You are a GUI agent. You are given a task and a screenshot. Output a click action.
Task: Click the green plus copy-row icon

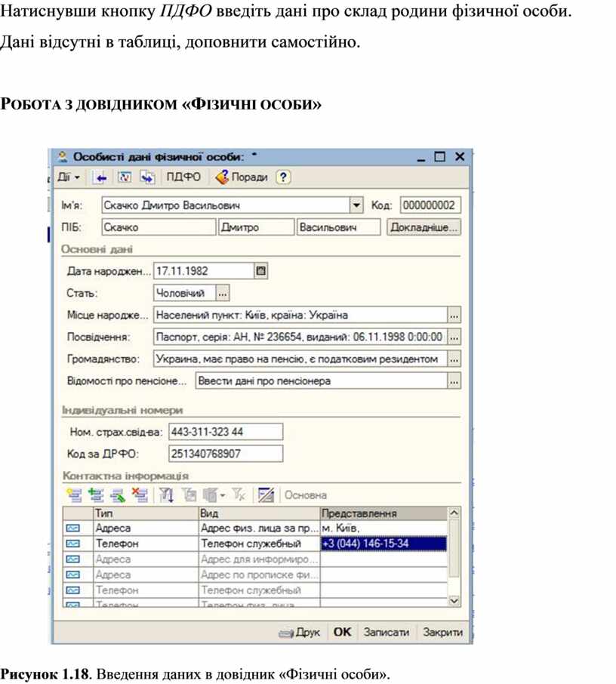click(96, 495)
